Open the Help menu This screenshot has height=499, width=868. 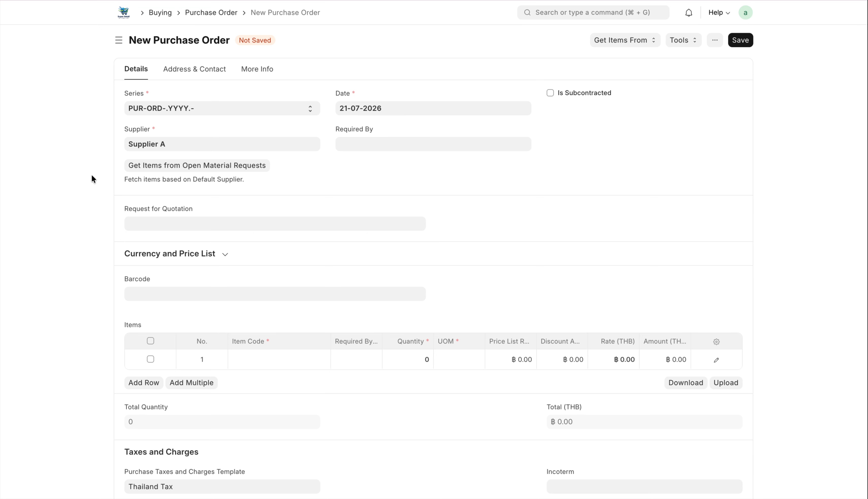[719, 13]
